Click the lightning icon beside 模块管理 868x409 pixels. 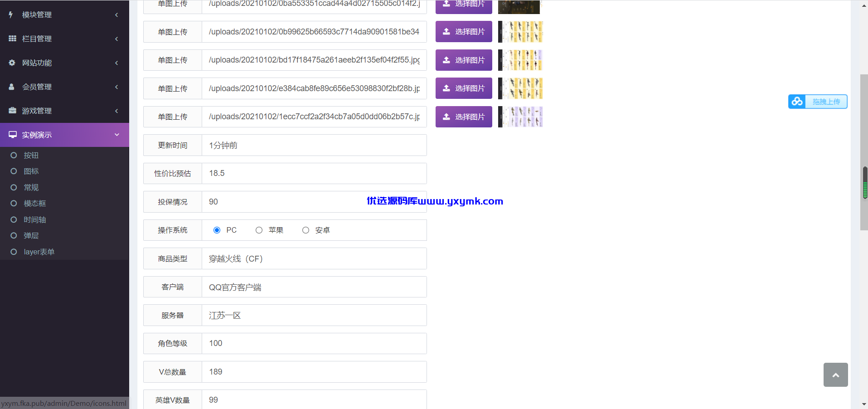pos(11,15)
